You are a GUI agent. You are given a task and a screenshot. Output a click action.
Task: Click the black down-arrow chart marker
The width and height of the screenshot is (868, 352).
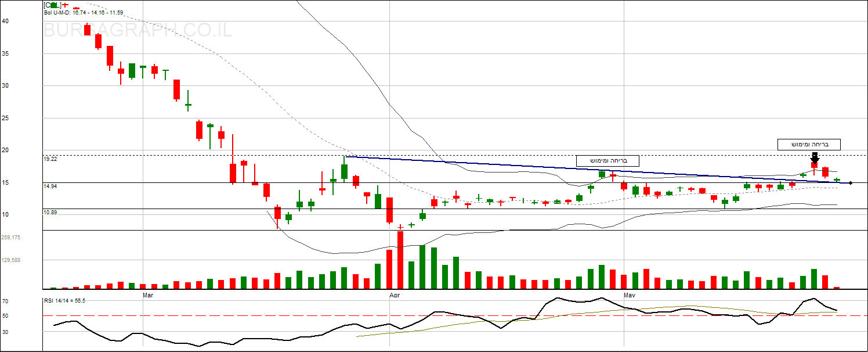(x=815, y=158)
